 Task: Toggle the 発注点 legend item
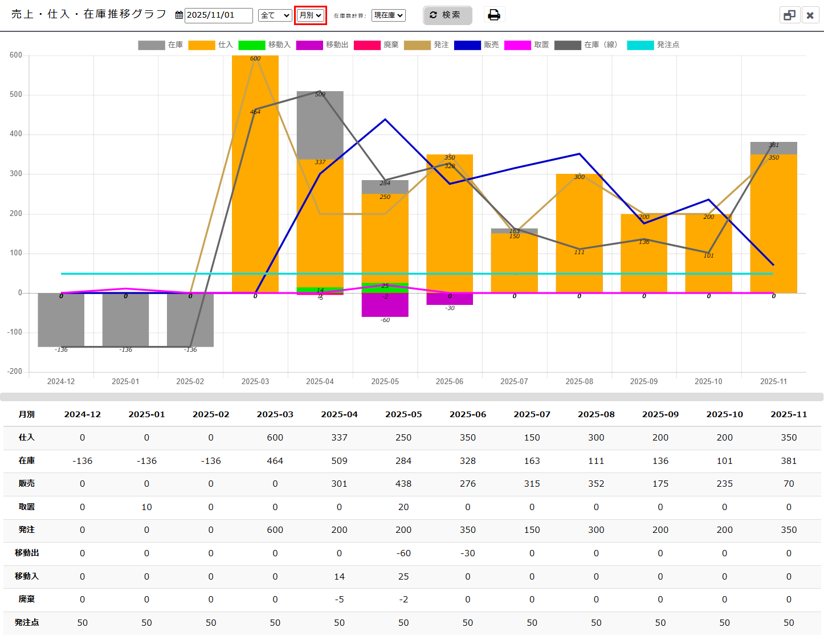[x=653, y=45]
